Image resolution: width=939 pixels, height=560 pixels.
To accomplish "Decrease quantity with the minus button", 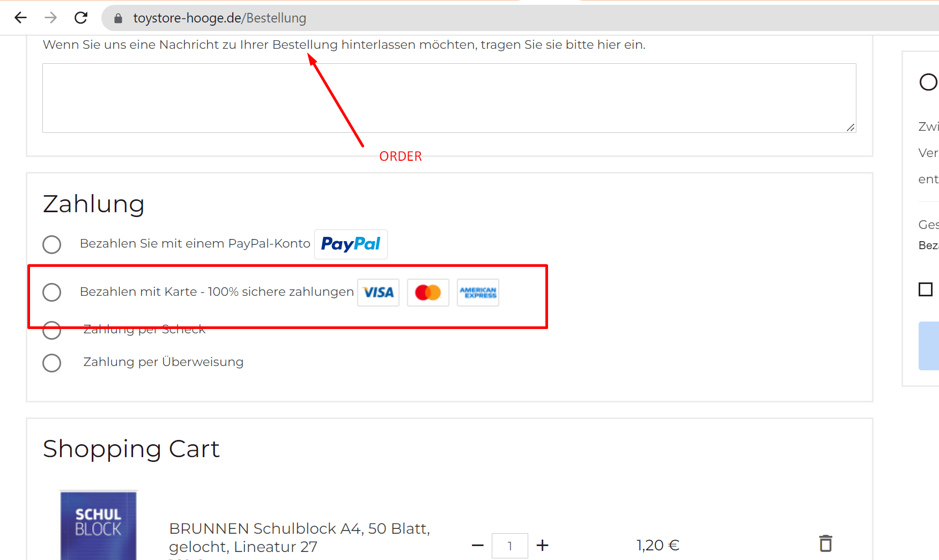I will (477, 546).
